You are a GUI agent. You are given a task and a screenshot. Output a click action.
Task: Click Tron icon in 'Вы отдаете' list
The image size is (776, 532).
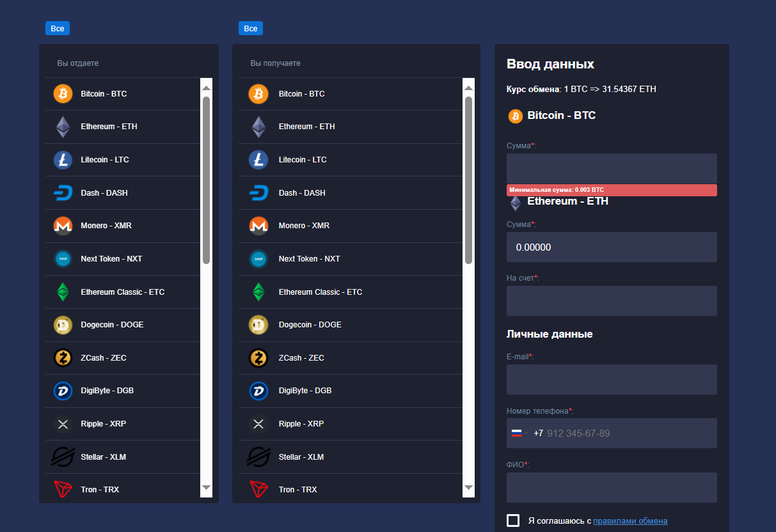click(63, 490)
